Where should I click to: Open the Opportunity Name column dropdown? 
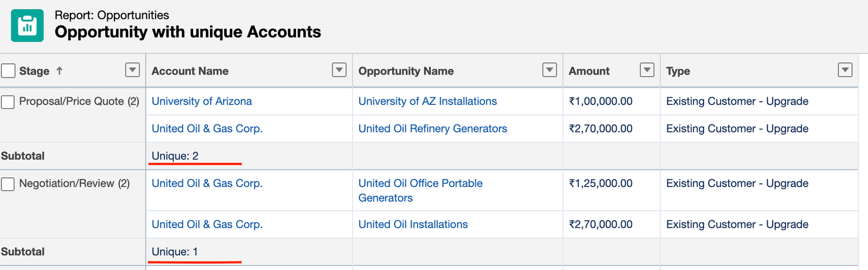click(550, 70)
